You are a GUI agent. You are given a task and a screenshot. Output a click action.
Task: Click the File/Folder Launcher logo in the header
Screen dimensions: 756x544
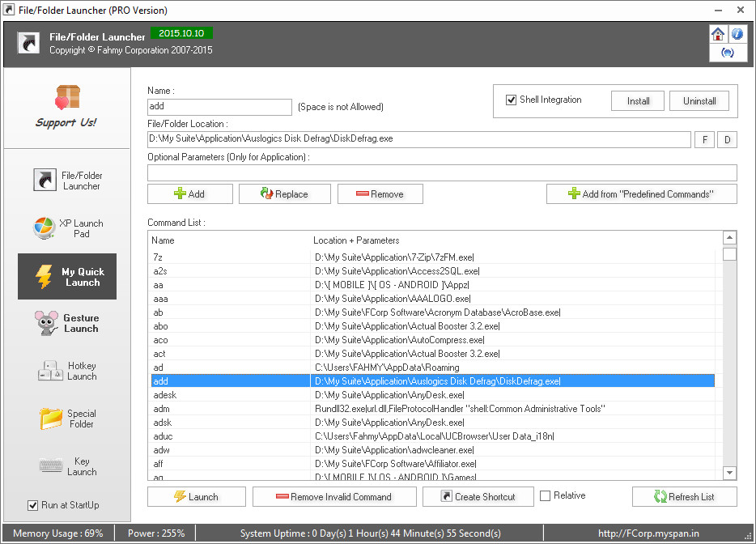[28, 43]
